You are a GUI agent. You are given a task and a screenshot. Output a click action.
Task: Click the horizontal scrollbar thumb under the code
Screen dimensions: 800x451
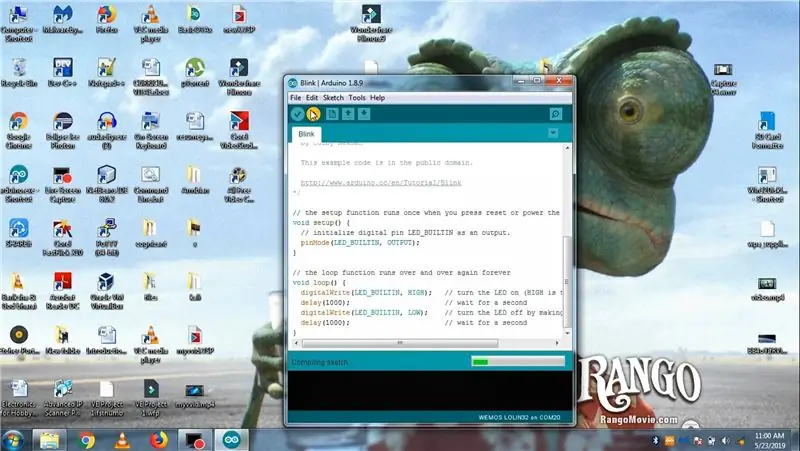[x=399, y=343]
